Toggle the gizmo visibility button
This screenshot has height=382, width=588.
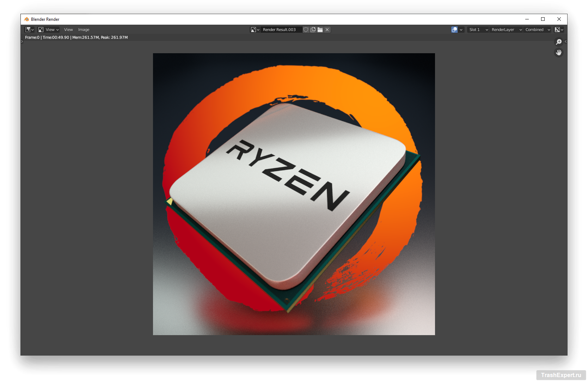click(x=454, y=30)
